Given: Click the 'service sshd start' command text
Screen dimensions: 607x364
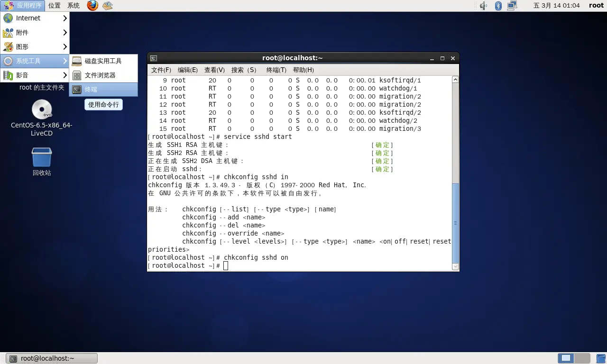Looking at the screenshot, I should [x=258, y=137].
